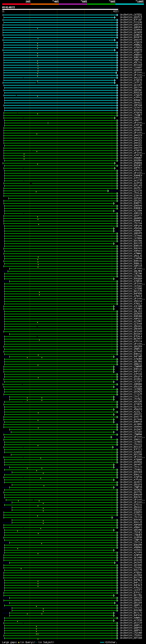Select hit UniRef100_Q7XN76
Screen dimensions: 146x644
point(131,404)
